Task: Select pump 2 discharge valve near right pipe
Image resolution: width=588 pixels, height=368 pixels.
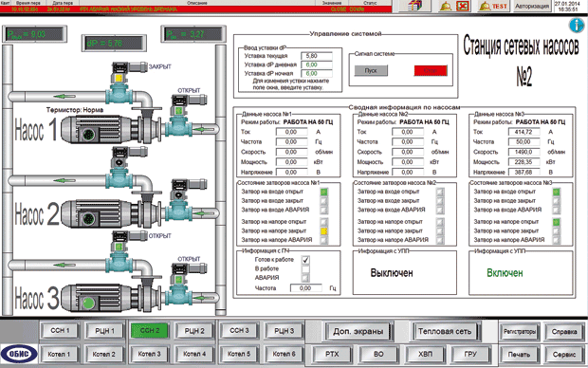Action: (x=179, y=199)
